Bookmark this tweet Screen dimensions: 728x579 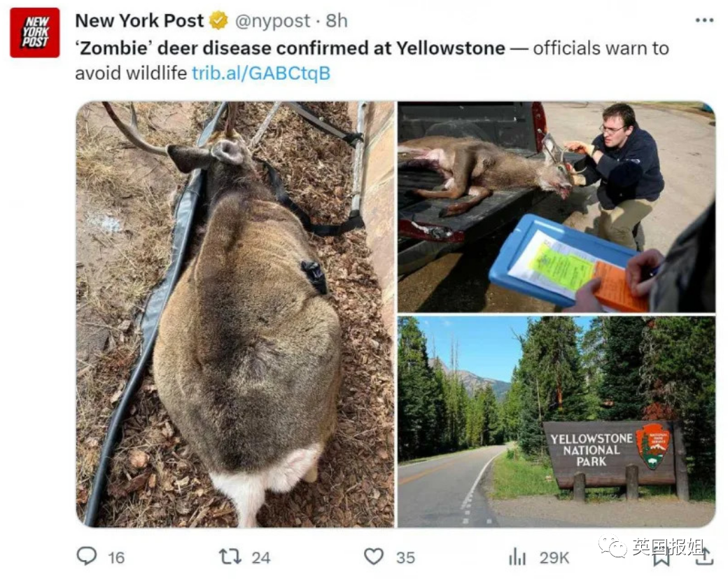(661, 557)
